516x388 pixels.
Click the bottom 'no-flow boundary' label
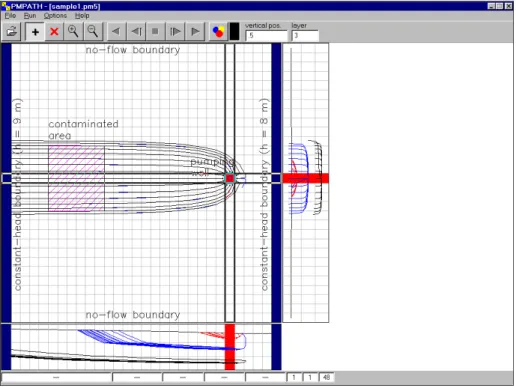tap(133, 315)
